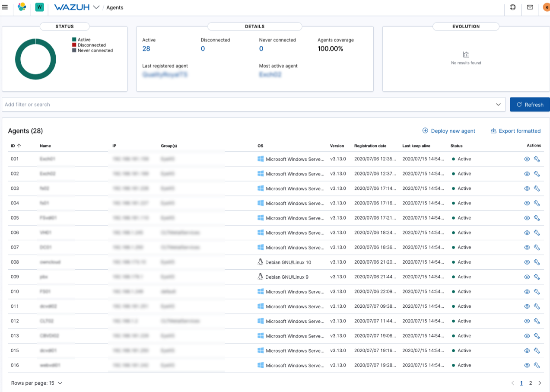Image resolution: width=550 pixels, height=392 pixels.
Task: Click the Refresh button
Action: 530,105
